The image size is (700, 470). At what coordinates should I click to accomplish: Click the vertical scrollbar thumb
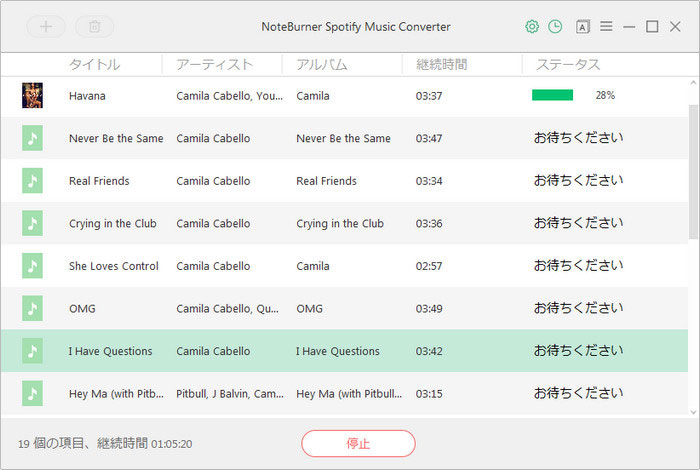pyautogui.click(x=693, y=172)
